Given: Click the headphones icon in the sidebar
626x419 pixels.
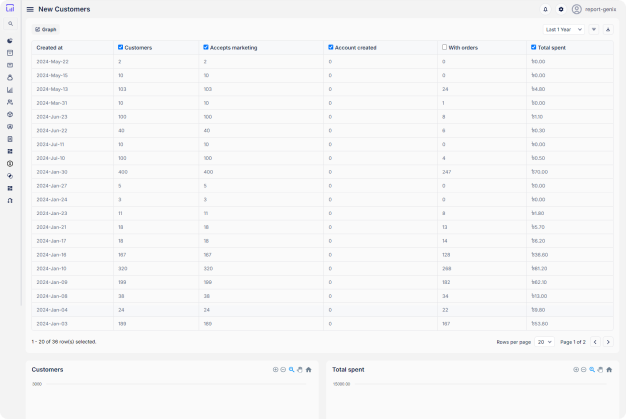Looking at the screenshot, I should tap(10, 200).
